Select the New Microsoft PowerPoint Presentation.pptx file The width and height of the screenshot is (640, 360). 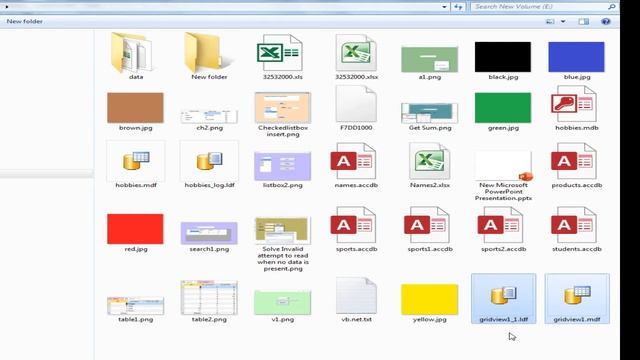503,166
